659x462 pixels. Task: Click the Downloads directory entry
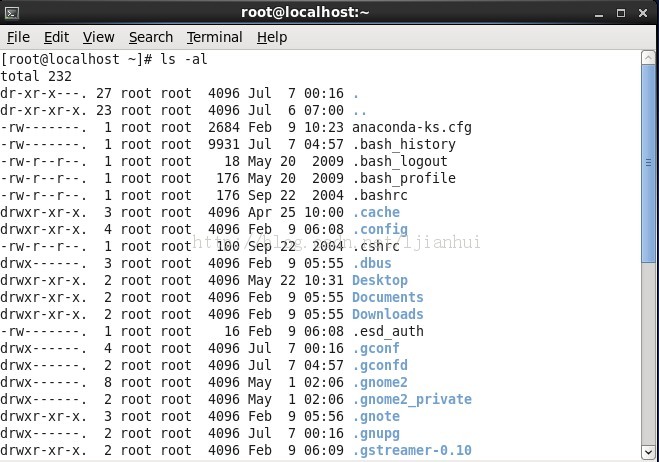point(387,314)
